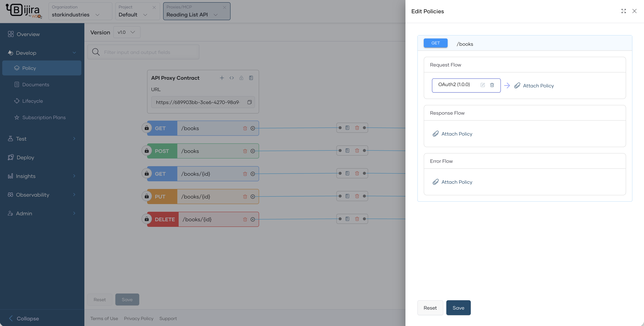This screenshot has width=644, height=326.
Task: Toggle the lock on DELETE /books/{id}
Action: tap(147, 219)
